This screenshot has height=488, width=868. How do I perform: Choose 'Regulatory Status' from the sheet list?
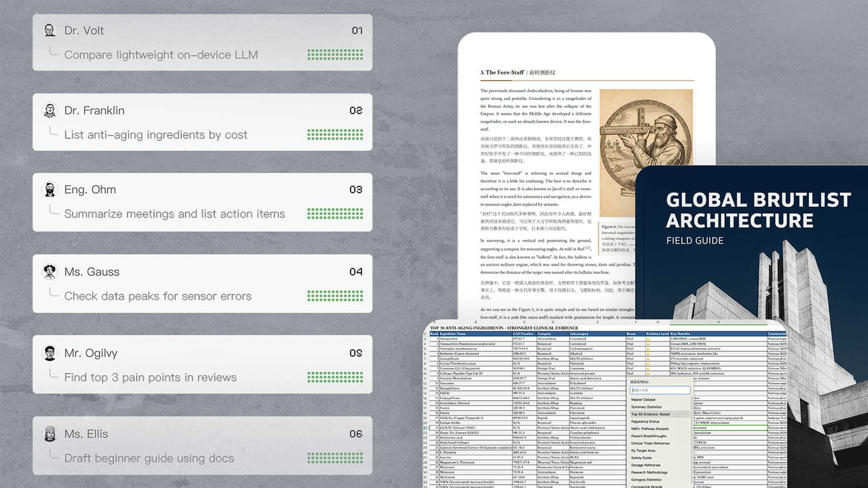tap(645, 422)
